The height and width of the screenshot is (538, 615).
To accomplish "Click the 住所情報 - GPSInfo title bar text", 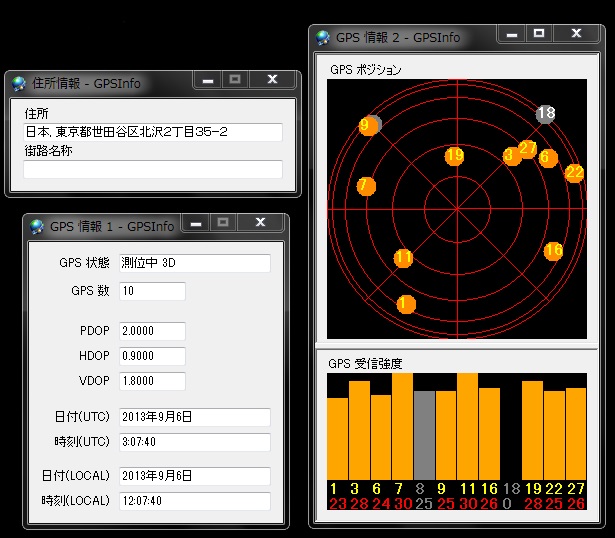I will click(86, 84).
